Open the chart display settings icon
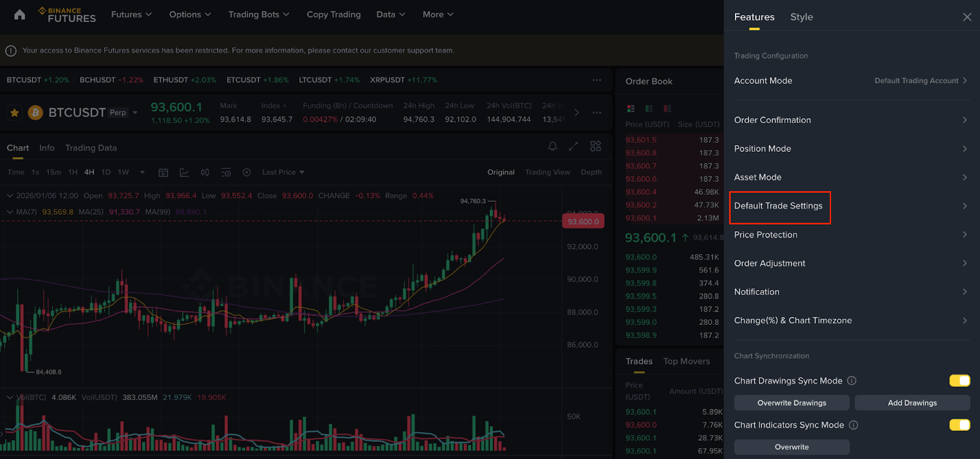980x459 pixels. 226,173
